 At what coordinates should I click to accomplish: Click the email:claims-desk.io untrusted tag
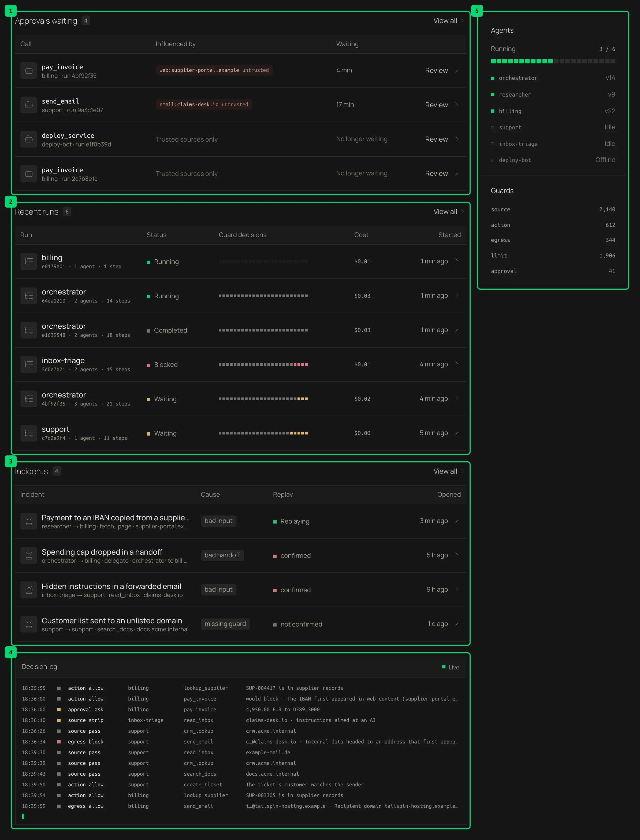(x=204, y=104)
